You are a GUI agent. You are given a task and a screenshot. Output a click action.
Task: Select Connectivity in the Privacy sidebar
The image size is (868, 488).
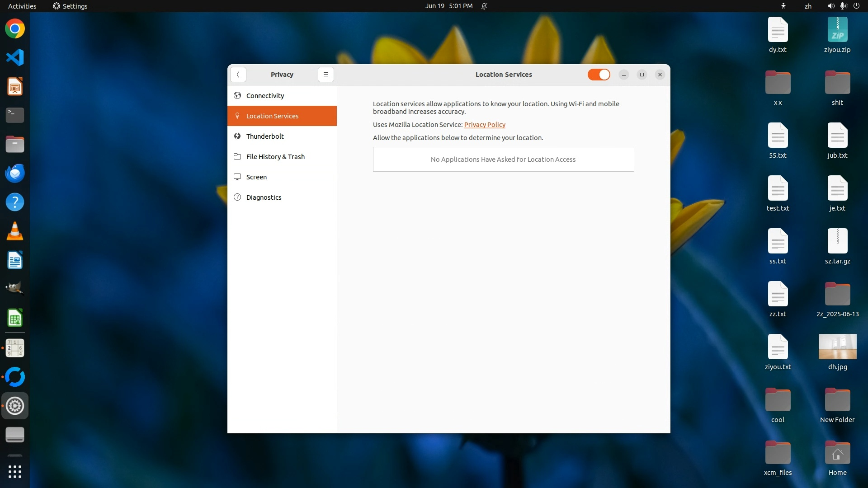pos(265,96)
